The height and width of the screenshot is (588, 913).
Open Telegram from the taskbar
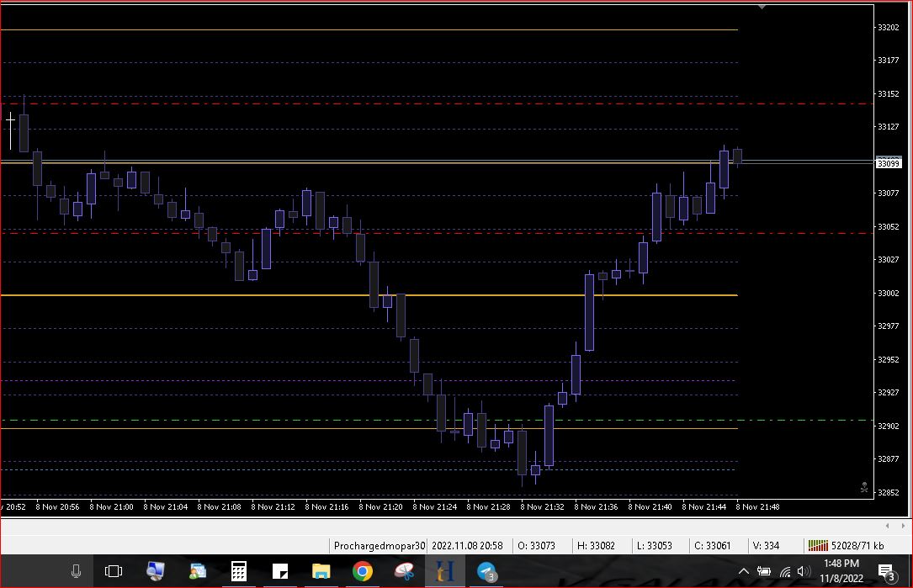[x=486, y=572]
